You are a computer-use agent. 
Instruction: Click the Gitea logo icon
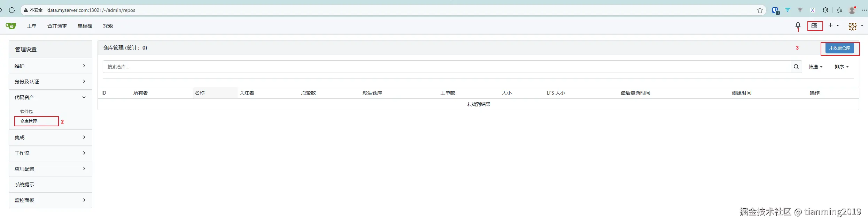pyautogui.click(x=11, y=26)
